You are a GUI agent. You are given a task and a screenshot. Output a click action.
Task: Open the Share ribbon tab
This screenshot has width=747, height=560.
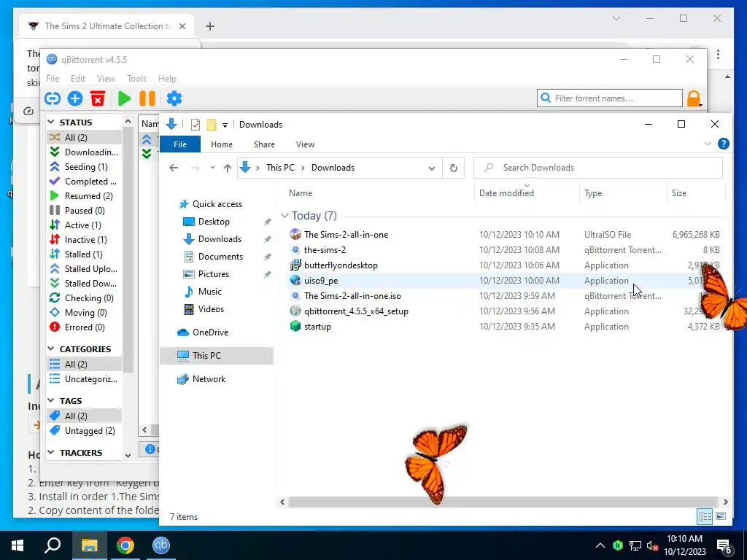(x=264, y=144)
